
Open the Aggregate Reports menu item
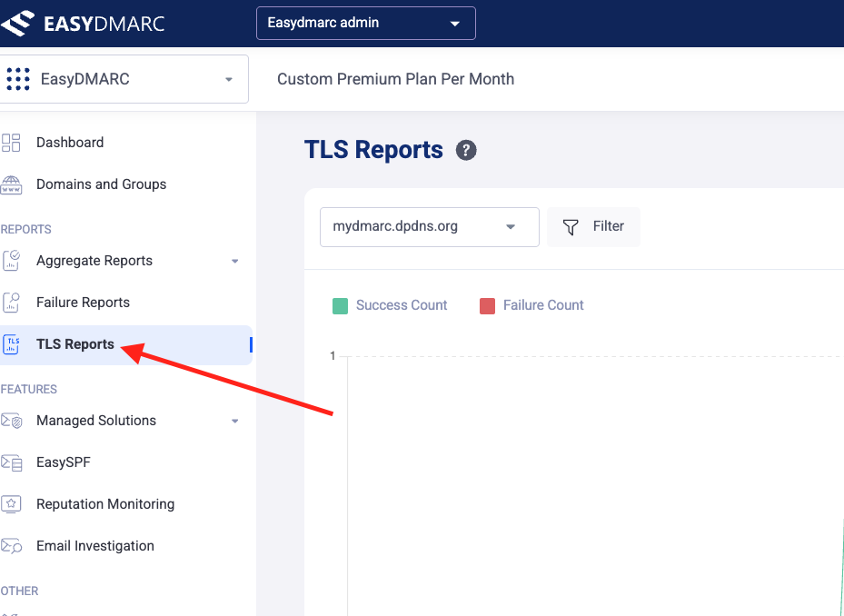coord(94,261)
